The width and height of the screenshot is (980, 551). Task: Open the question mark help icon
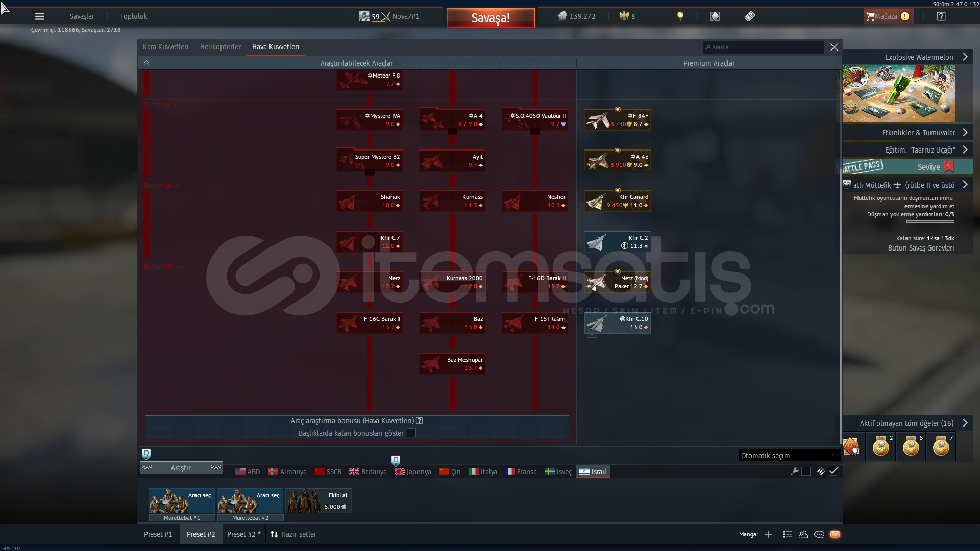(x=941, y=16)
